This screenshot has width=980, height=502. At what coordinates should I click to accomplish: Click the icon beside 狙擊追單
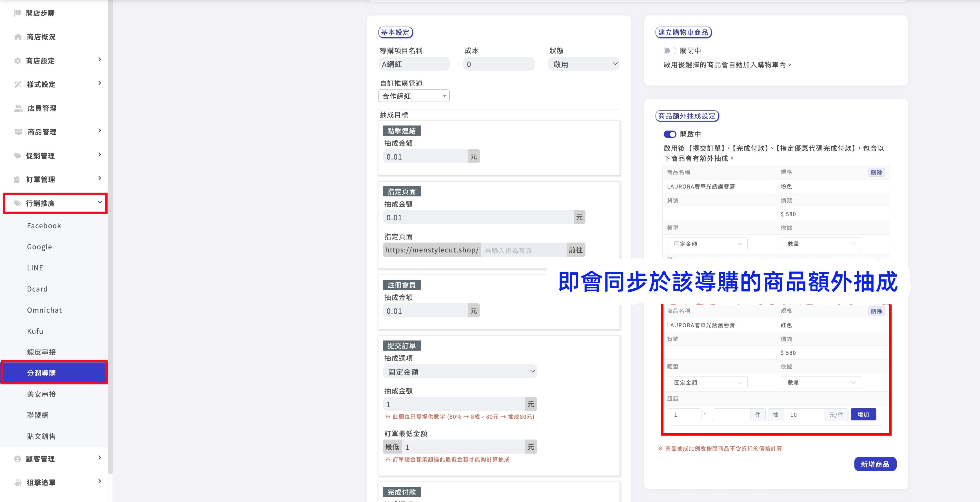coord(18,482)
